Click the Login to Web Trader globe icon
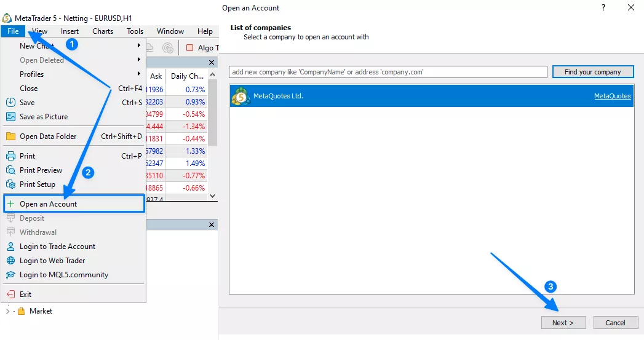 pyautogui.click(x=10, y=261)
